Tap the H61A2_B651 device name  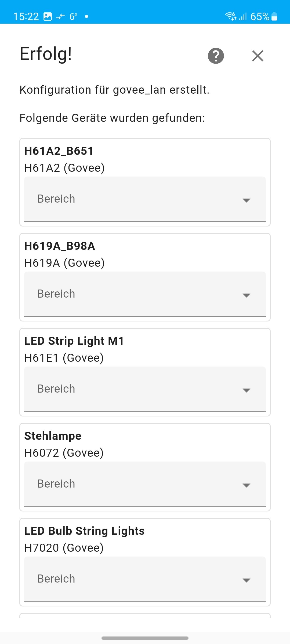coord(59,151)
